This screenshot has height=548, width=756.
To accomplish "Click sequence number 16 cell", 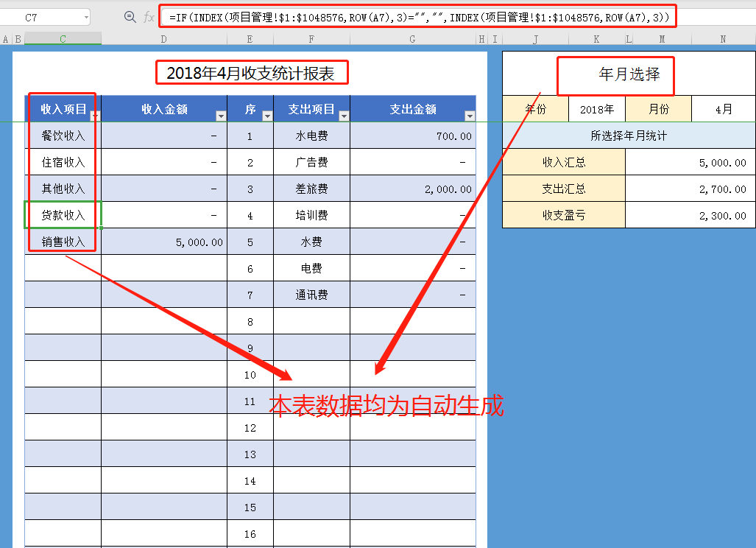I will point(250,533).
